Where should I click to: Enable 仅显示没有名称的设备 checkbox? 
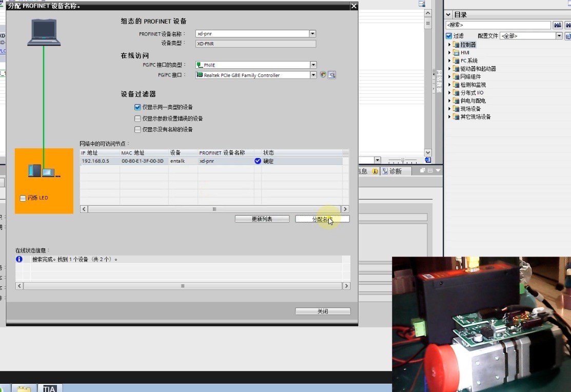coord(137,129)
